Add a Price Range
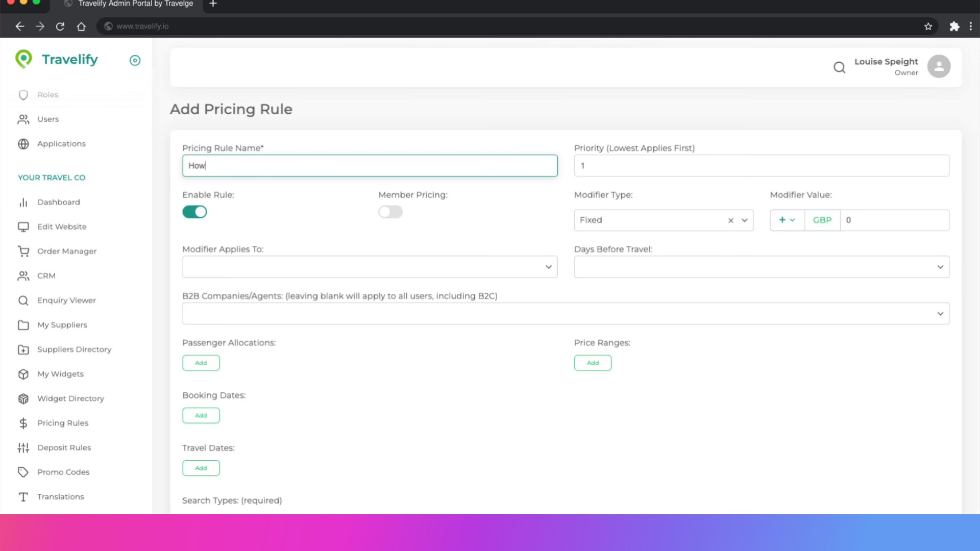The height and width of the screenshot is (551, 980). (x=593, y=363)
